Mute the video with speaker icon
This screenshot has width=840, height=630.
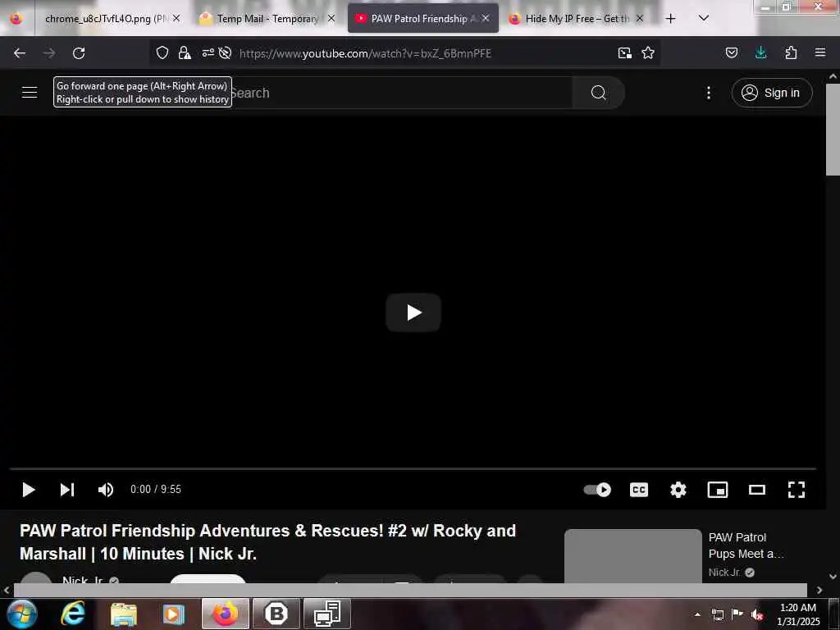coord(106,490)
